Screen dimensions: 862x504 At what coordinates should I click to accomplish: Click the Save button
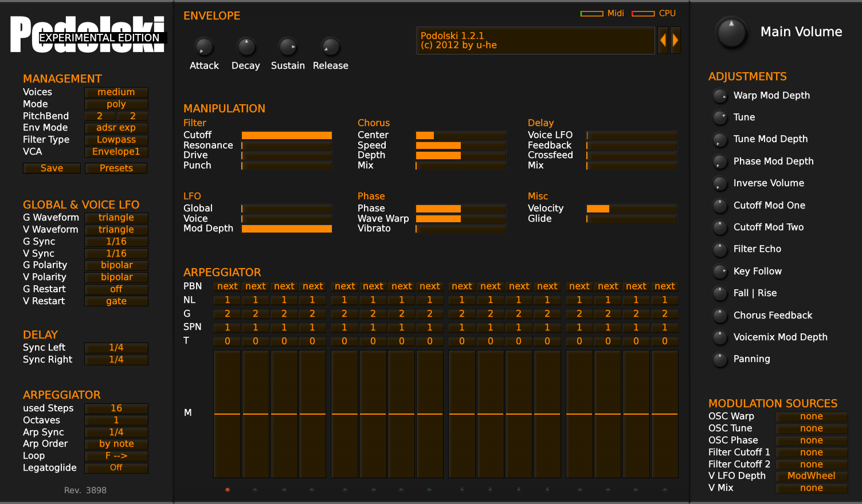tap(52, 168)
